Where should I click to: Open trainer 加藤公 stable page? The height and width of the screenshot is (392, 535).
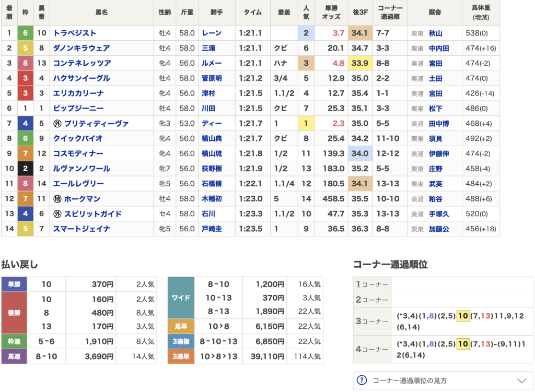point(439,229)
